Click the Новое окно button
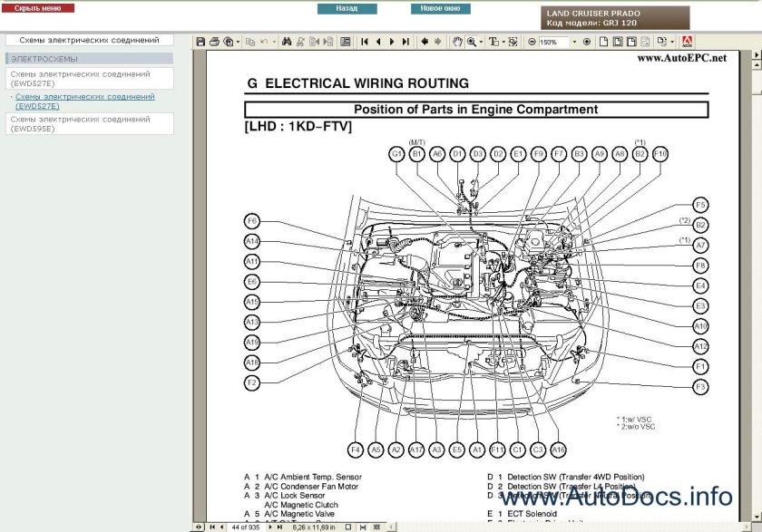This screenshot has height=532, width=762. click(x=440, y=8)
